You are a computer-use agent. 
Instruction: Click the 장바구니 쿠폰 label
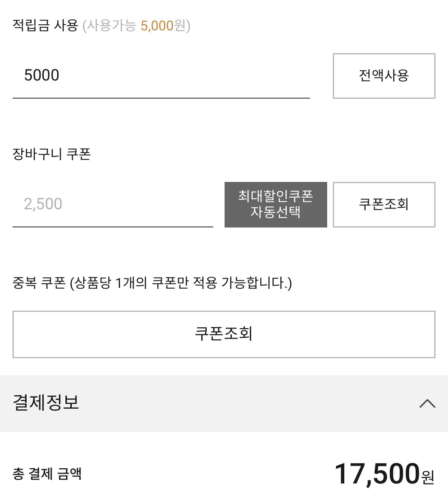coord(52,154)
